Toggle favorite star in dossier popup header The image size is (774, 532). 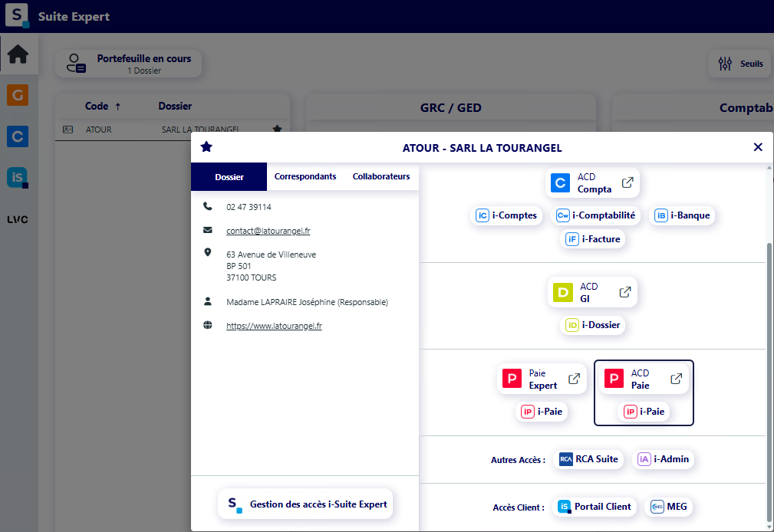(206, 146)
